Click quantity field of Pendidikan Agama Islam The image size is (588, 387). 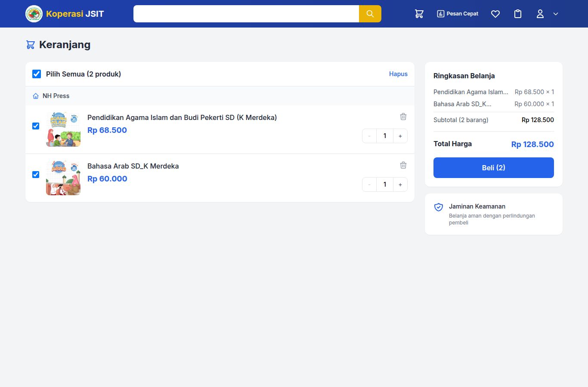[385, 136]
